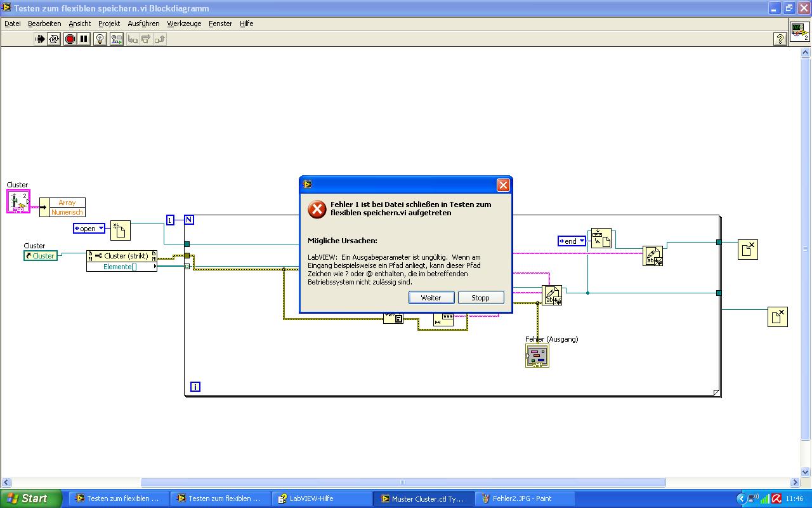Abort execution with the red stop button
812x508 pixels.
coord(70,39)
